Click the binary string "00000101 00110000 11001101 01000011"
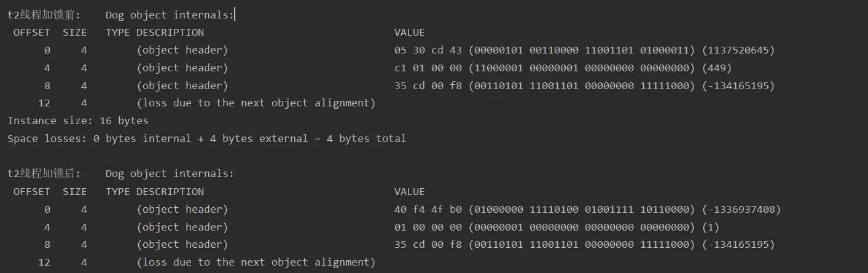This screenshot has width=868, height=273. pos(581,50)
